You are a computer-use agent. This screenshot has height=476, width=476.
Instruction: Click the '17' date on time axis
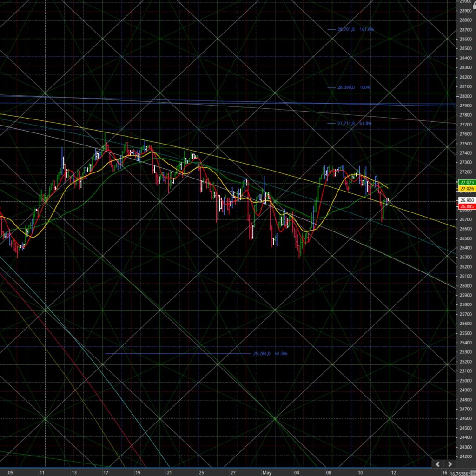[106, 473]
